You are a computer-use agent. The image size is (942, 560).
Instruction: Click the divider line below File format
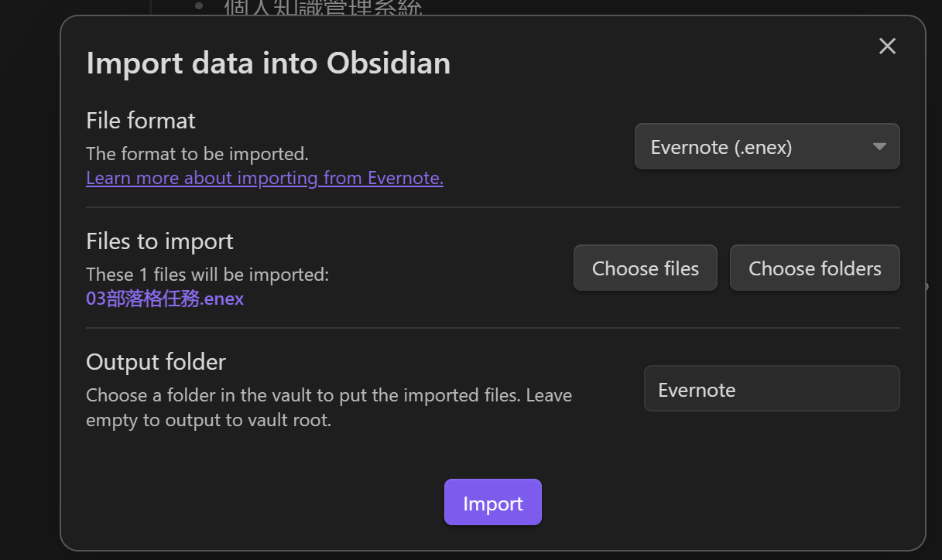click(x=492, y=207)
